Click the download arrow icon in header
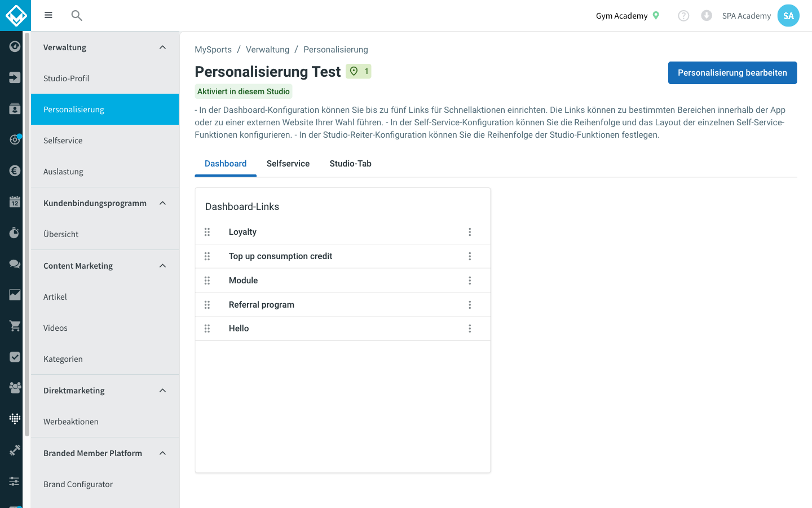The image size is (812, 508). pyautogui.click(x=707, y=16)
